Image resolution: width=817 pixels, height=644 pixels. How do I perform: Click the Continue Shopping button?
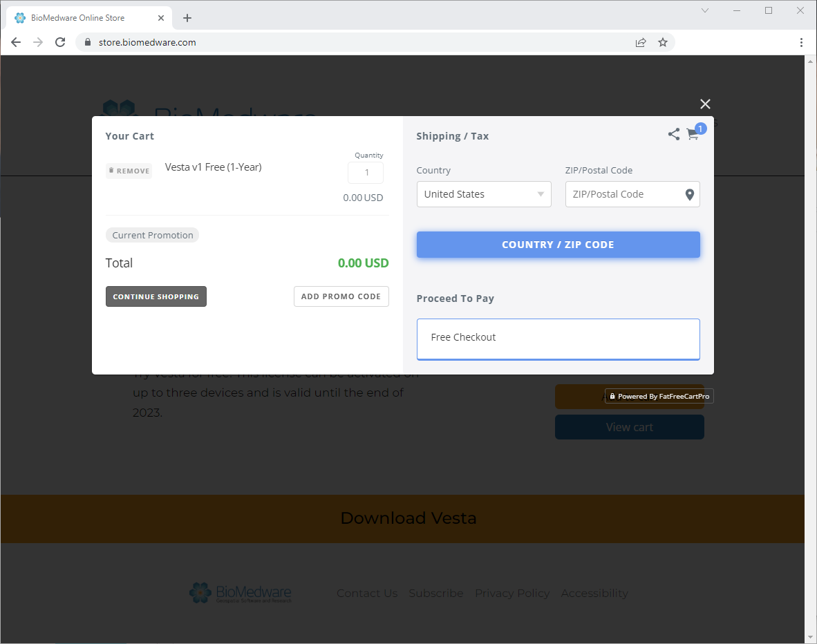pos(156,296)
